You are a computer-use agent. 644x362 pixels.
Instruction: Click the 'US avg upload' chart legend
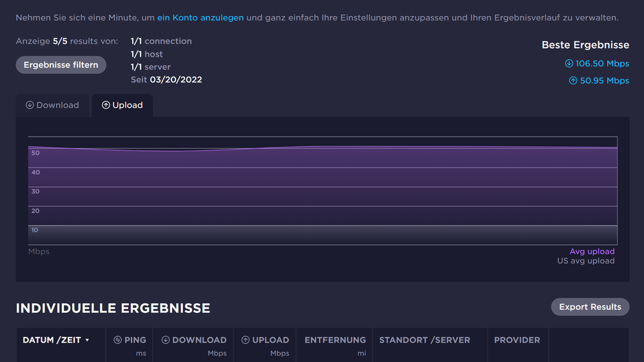pyautogui.click(x=586, y=261)
